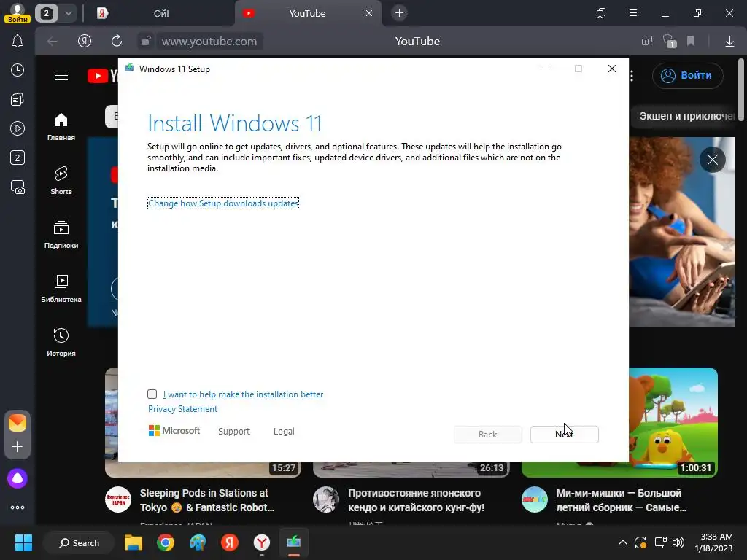The image size is (747, 560).
Task: Show hidden system tray icons
Action: coord(623,542)
